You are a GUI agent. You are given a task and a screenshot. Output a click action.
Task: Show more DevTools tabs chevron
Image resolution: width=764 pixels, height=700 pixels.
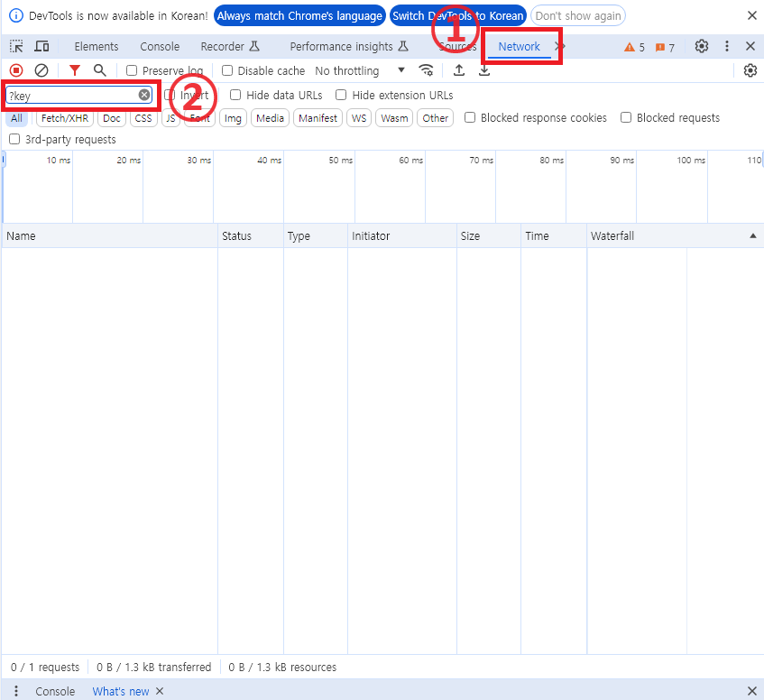[x=560, y=46]
